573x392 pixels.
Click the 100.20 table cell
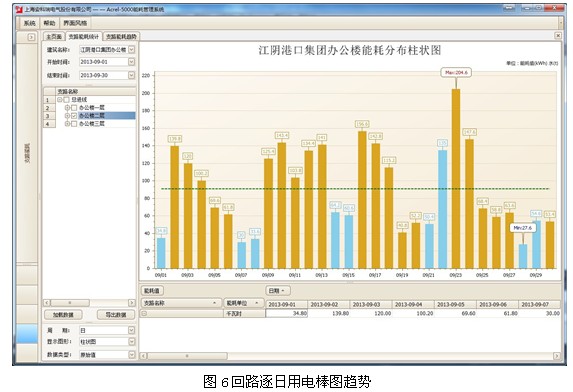pyautogui.click(x=413, y=313)
